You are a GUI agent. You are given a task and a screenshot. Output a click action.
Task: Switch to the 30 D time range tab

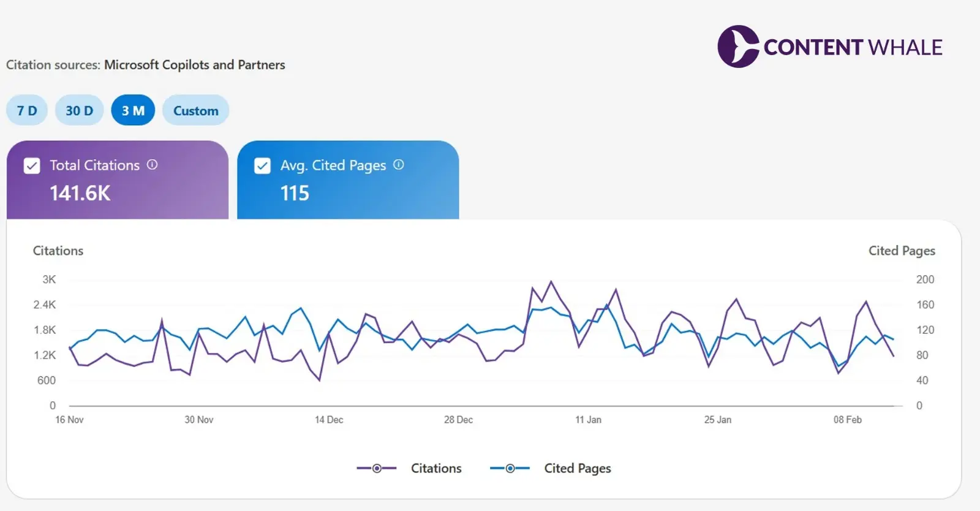[79, 110]
